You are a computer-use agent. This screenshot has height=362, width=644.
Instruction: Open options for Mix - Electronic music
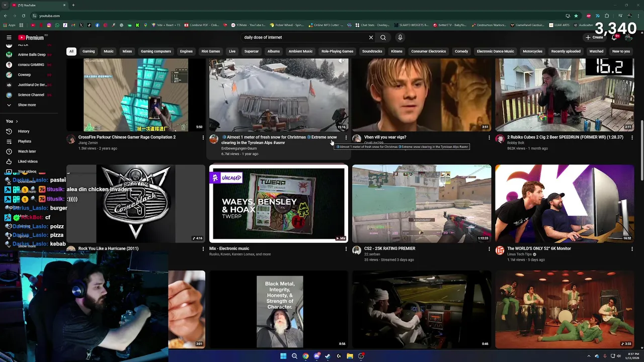[x=346, y=248]
